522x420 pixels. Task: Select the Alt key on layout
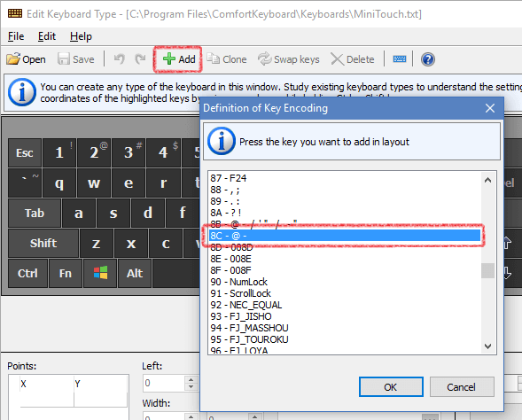coord(135,274)
